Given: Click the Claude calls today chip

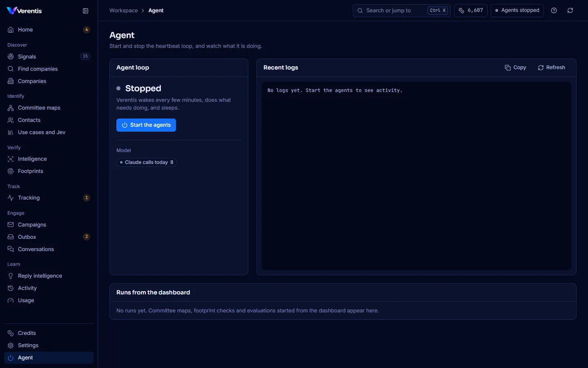Looking at the screenshot, I should (x=147, y=162).
